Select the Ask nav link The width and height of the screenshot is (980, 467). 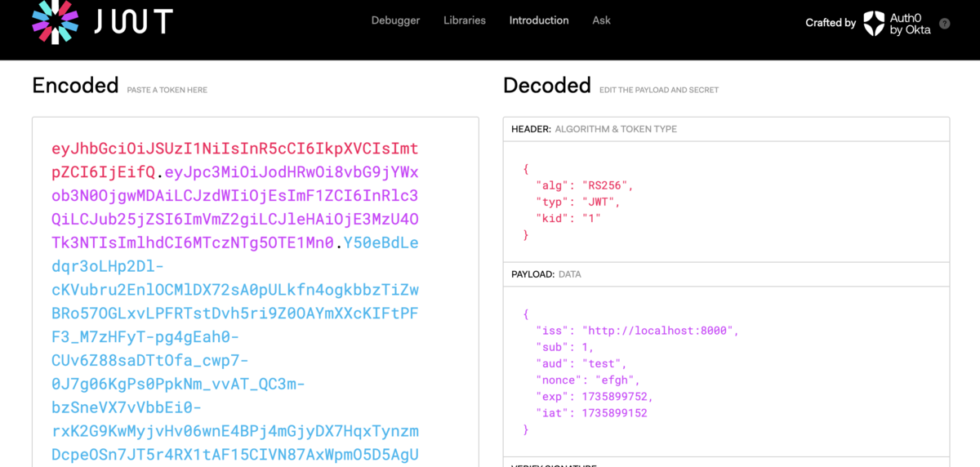[x=601, y=20]
